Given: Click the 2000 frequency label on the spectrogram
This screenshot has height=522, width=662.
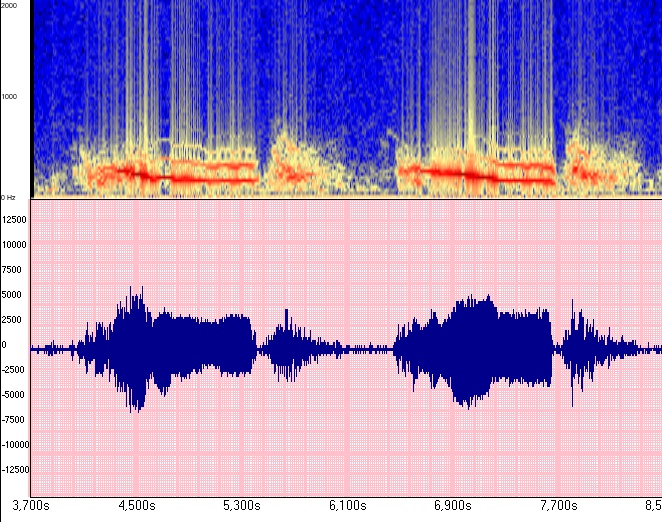Looking at the screenshot, I should click(10, 6).
